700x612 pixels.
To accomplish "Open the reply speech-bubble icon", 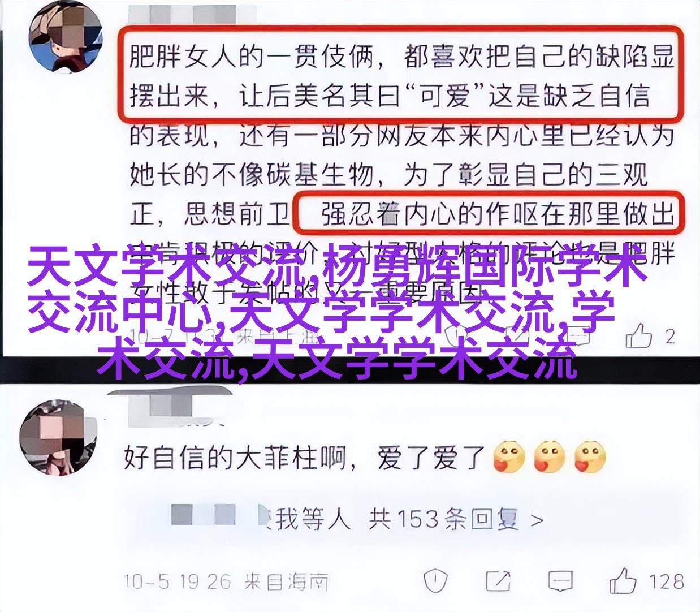I will (561, 580).
